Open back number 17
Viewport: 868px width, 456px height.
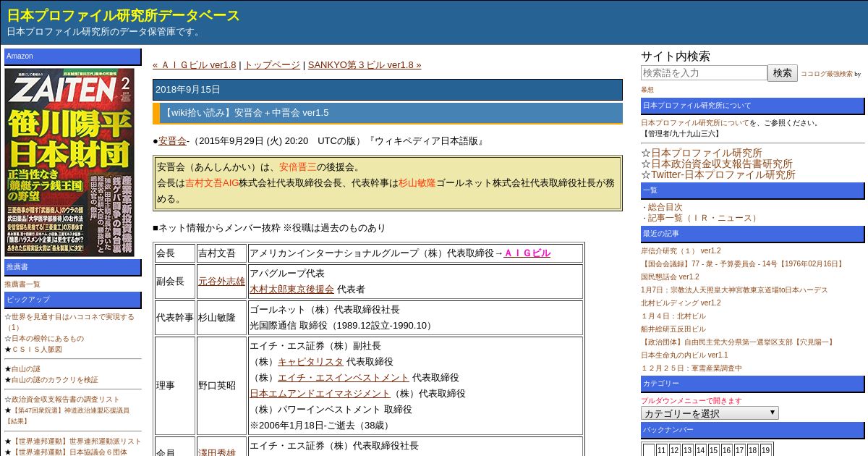739,450
